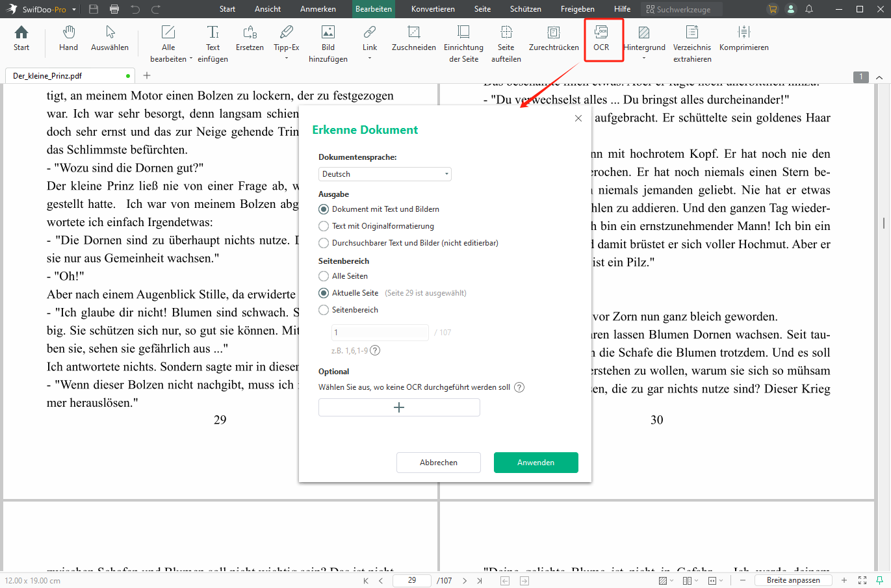Screen dimensions: 891x588
Task: Toggle fullscreen mode icon in status bar
Action: point(862,580)
